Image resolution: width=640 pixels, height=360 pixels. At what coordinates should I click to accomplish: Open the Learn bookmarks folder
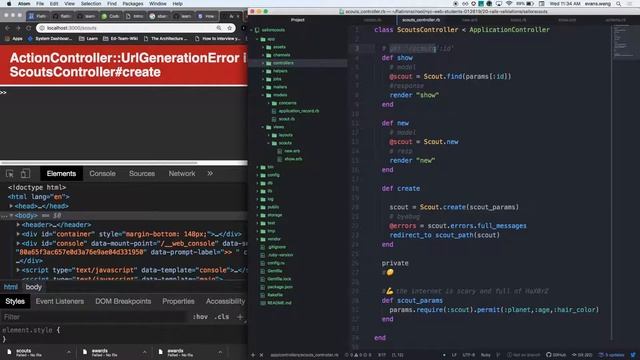tap(88, 38)
